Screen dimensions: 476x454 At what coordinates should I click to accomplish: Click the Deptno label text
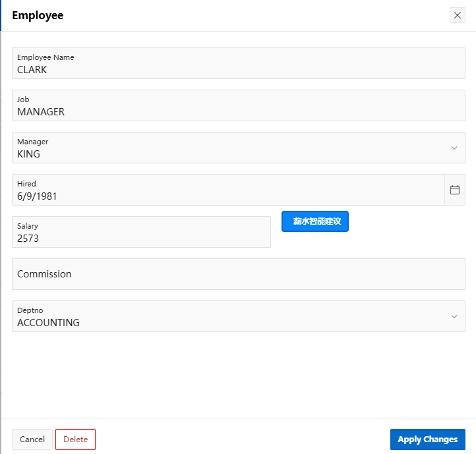coord(30,310)
